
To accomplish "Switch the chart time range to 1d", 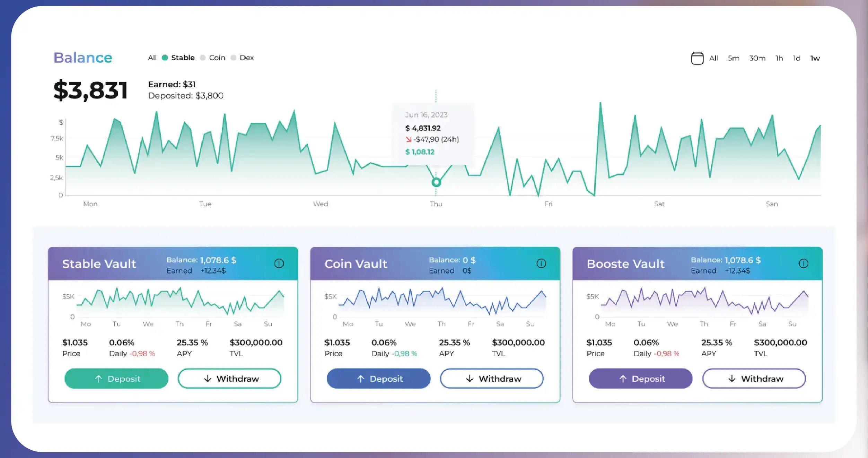I will [797, 59].
